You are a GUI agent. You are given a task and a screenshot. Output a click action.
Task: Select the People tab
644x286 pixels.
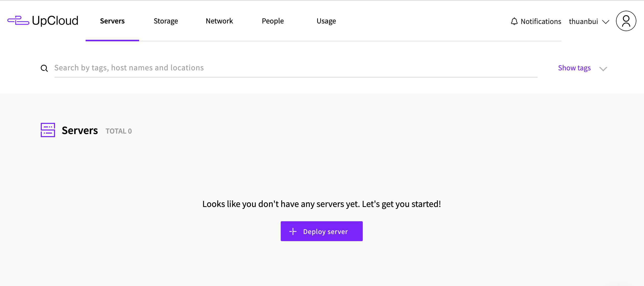273,21
